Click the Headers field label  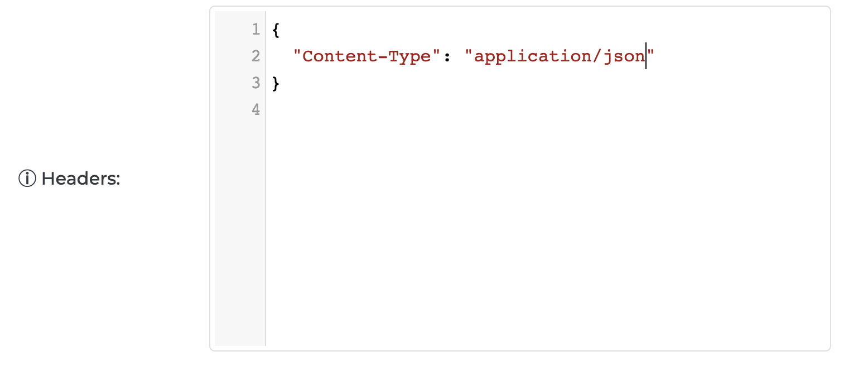[80, 179]
